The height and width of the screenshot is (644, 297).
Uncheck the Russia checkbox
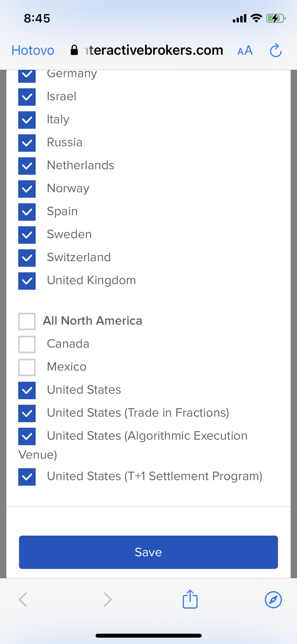click(27, 143)
